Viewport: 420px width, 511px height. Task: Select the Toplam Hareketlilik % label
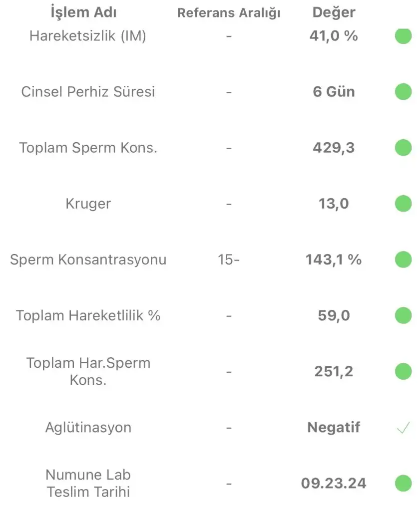point(88,315)
